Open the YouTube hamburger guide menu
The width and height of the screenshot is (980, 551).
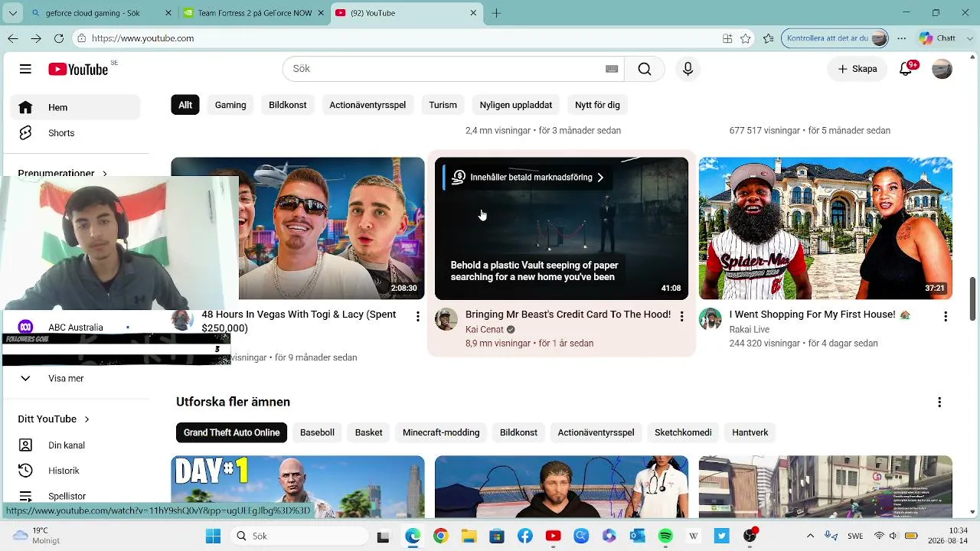[x=25, y=69]
